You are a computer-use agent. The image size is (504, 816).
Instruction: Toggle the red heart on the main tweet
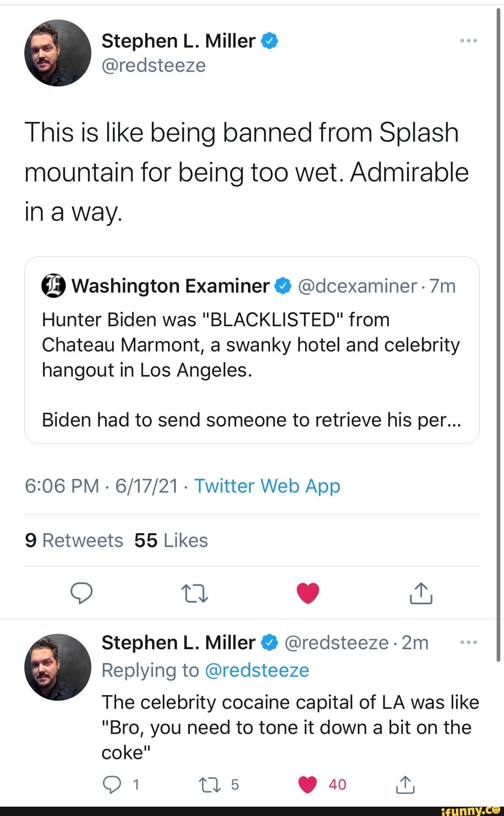(308, 593)
